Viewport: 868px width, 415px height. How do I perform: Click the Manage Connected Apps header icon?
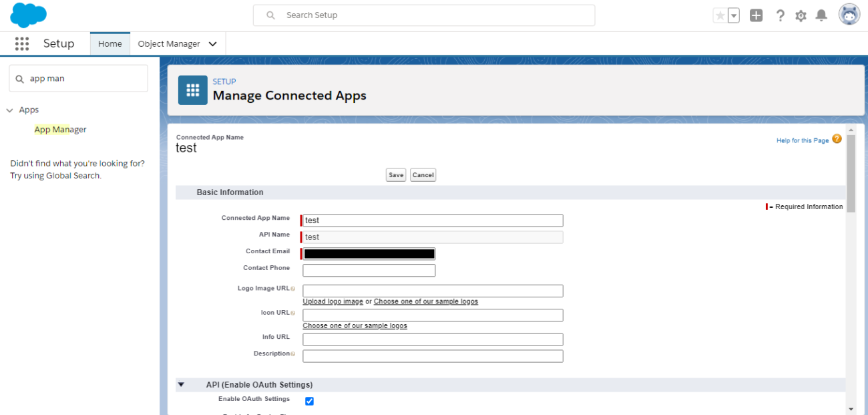[192, 90]
